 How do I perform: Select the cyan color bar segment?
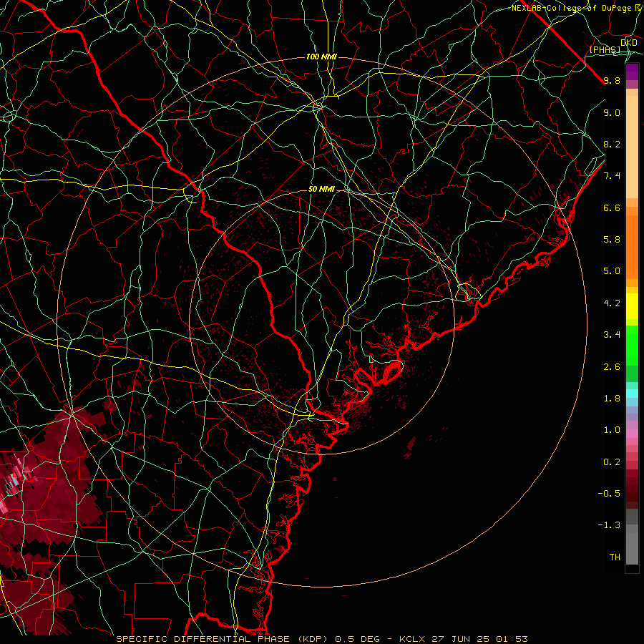[632, 394]
